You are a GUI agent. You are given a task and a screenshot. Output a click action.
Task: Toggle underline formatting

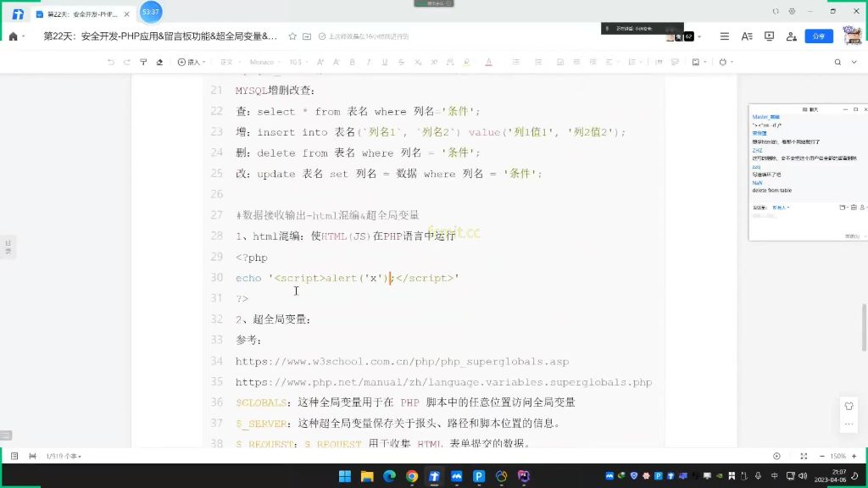385,62
